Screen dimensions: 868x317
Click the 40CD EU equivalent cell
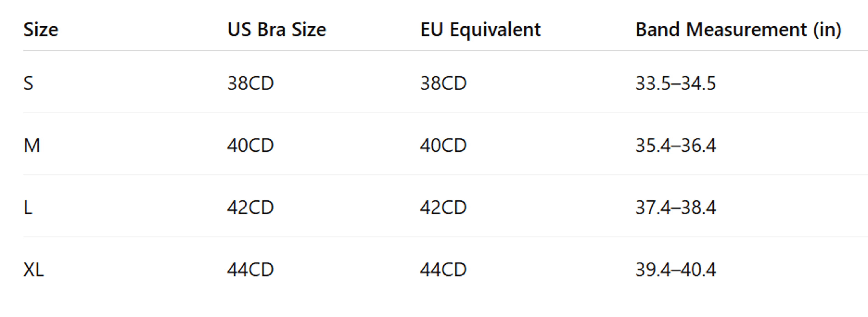click(443, 146)
